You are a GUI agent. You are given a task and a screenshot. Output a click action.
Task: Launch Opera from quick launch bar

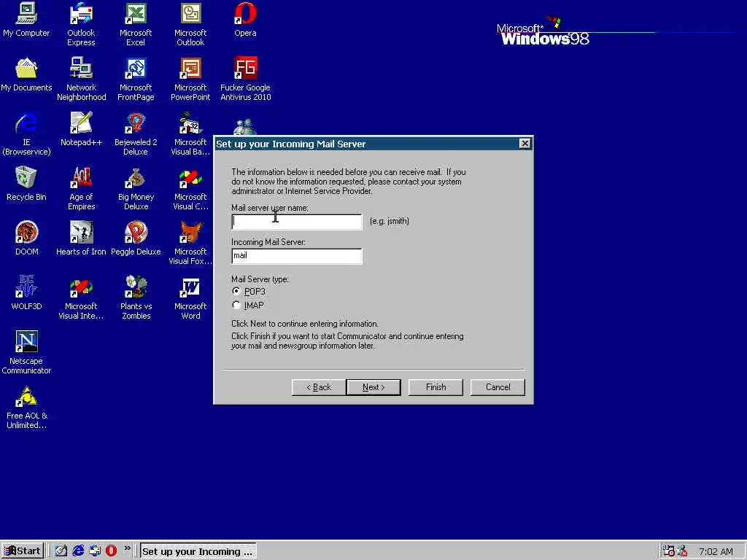(x=111, y=551)
